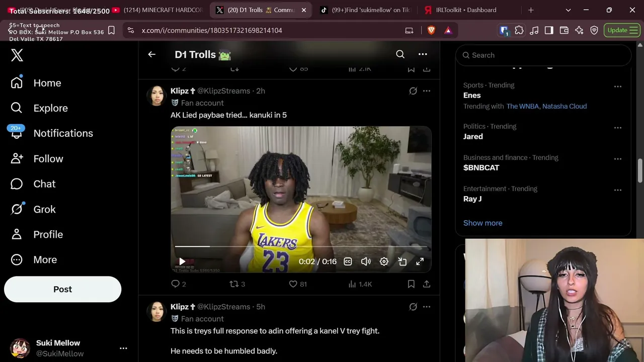View analytics of kanuki in 5 post
644x362 pixels.
(x=360, y=284)
